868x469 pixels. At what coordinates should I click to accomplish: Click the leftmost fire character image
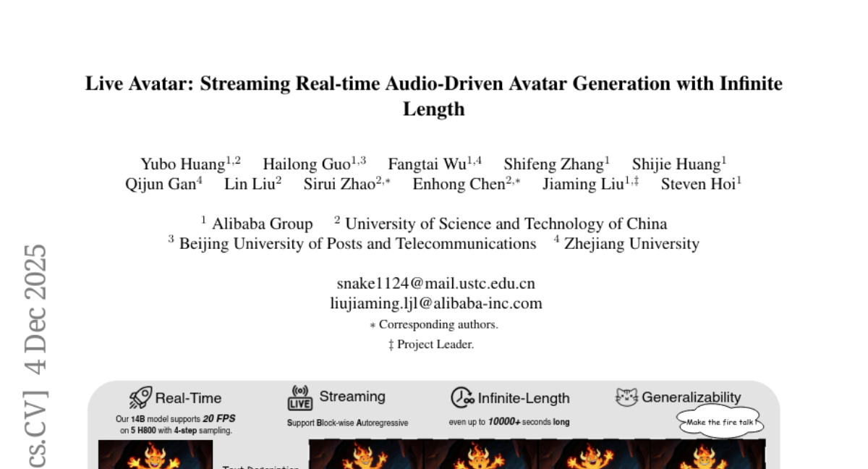tap(156, 455)
